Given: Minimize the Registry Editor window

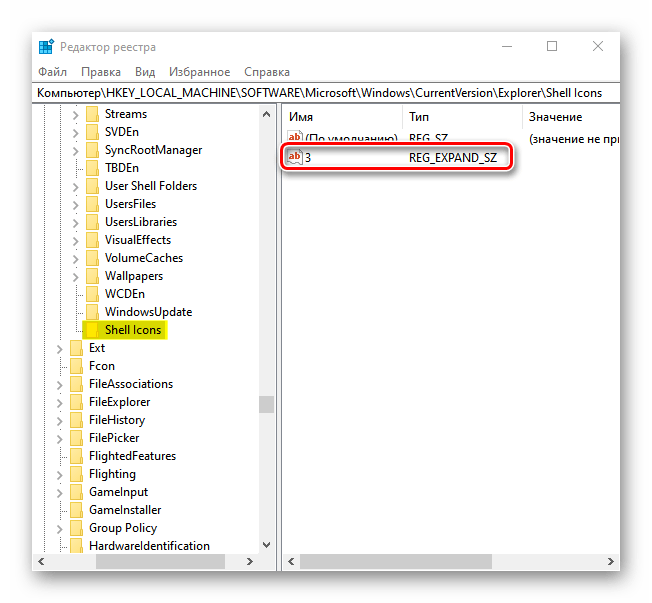Looking at the screenshot, I should (507, 46).
